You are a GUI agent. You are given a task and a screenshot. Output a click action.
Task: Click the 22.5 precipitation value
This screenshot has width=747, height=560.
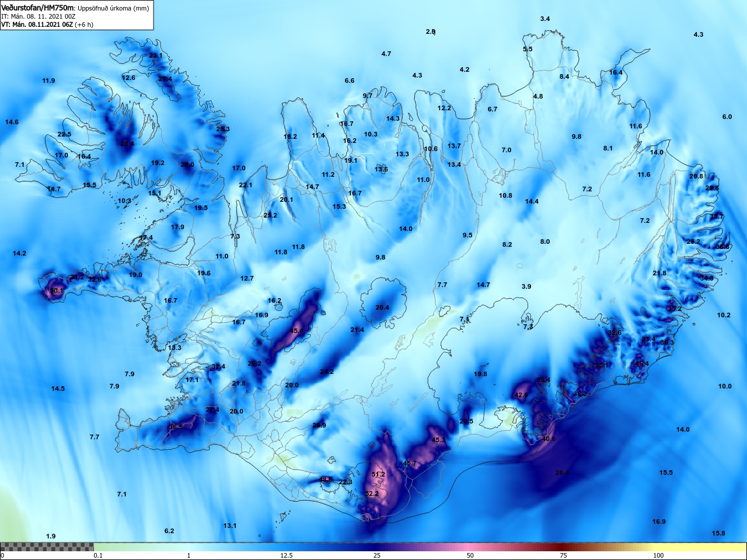point(64,134)
